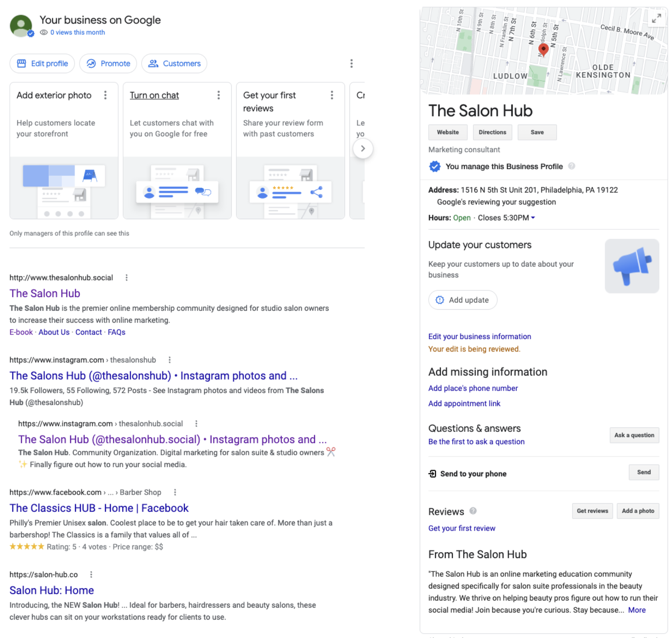Show next suggestion cards with arrow
Screen dimensions: 672x638
363,149
